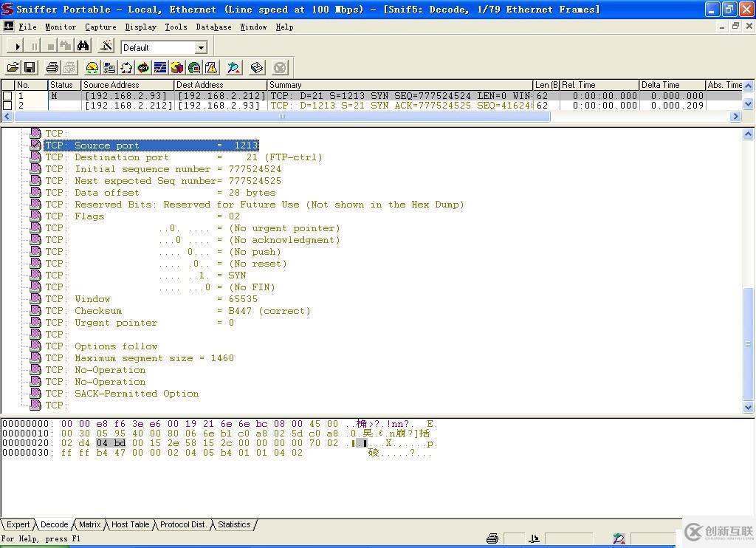Click the Source Address column header
Screen dimensions: 756x548
coord(127,85)
